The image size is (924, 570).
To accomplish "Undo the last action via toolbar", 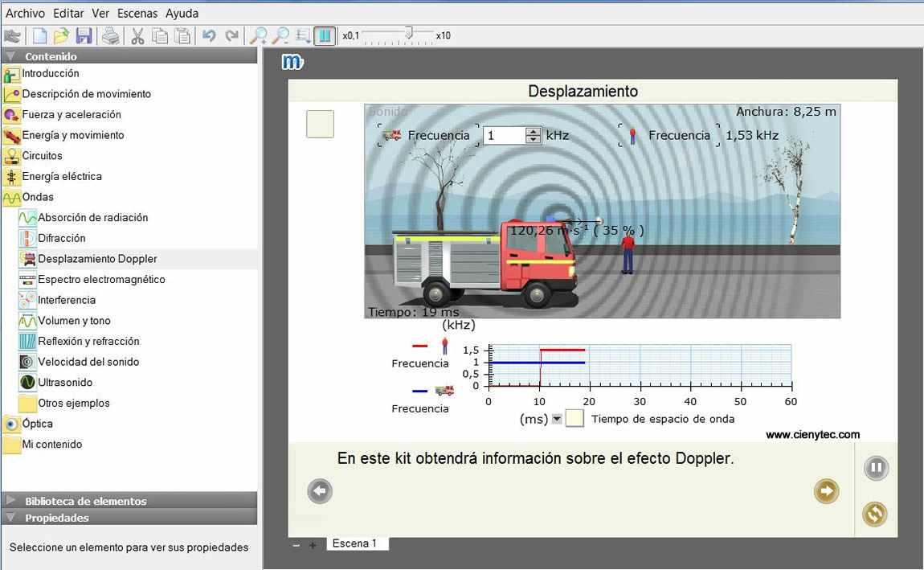I will [209, 35].
